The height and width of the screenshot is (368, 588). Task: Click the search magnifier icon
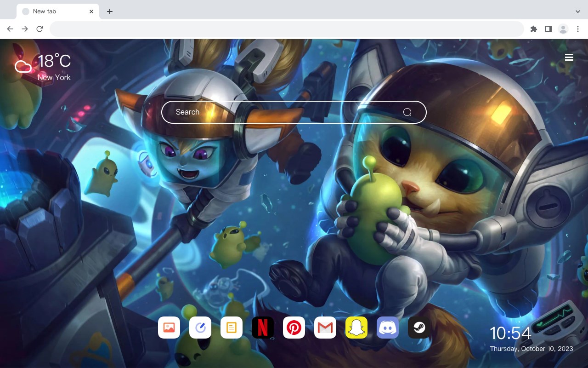407,112
